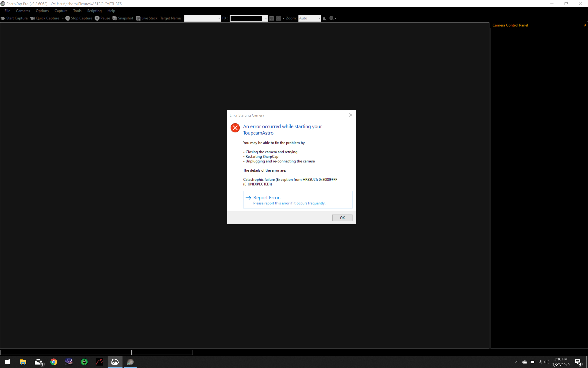Click the Quick Capture toolbar button
Viewport: 588px width, 368px height.
click(45, 18)
